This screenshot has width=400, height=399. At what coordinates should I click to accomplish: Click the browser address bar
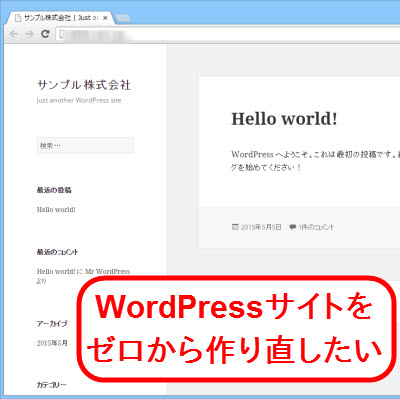[228, 34]
